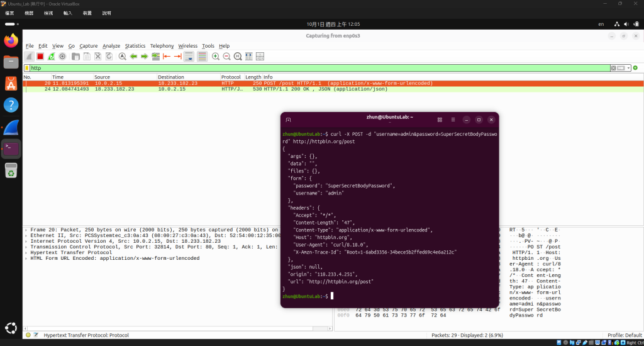Click the start capture shark fin icon
Image resolution: width=644 pixels, height=346 pixels.
coord(29,56)
